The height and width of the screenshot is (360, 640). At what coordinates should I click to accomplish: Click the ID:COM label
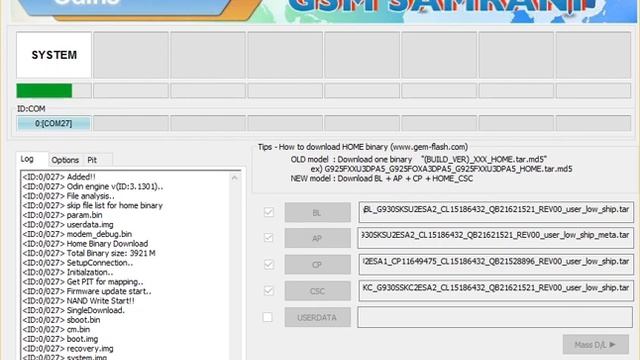[x=31, y=109]
